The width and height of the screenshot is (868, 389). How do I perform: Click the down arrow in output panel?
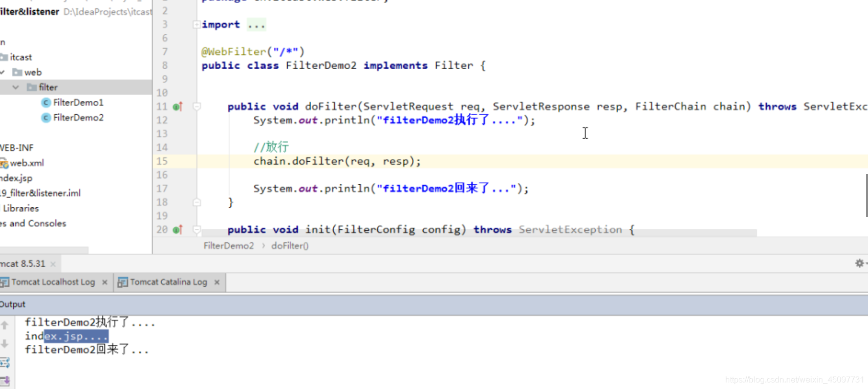[x=5, y=343]
